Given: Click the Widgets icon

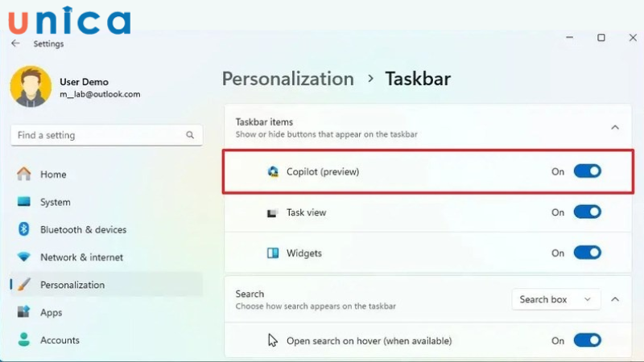Looking at the screenshot, I should [272, 253].
